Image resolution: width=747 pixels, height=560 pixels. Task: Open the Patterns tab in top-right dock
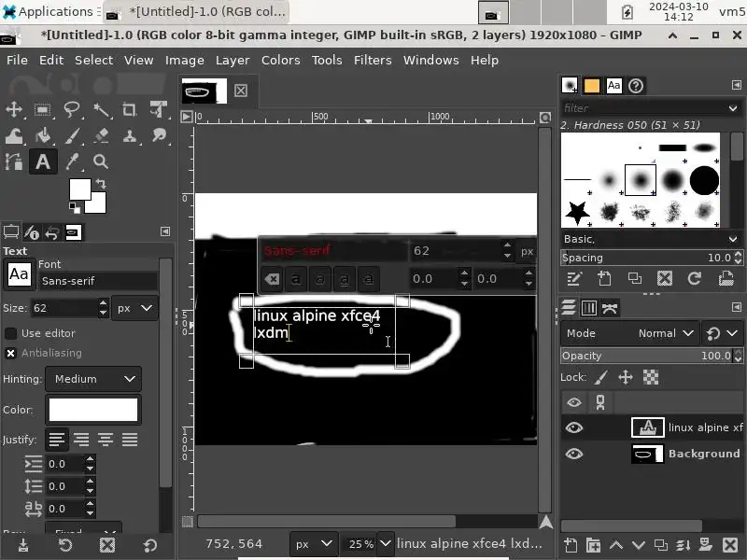(x=592, y=86)
